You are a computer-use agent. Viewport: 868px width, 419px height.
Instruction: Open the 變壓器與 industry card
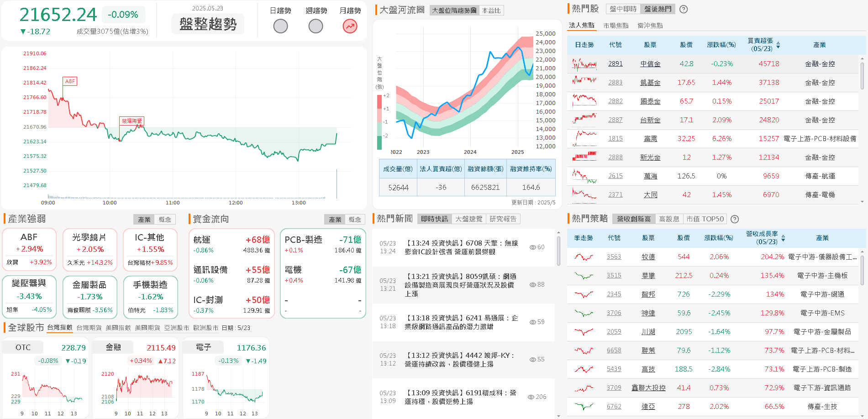pyautogui.click(x=29, y=297)
